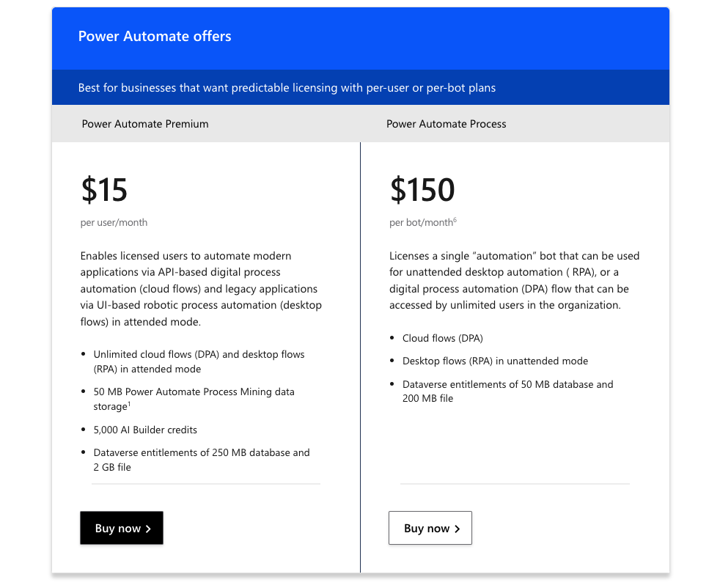Click the chevron on the black Buy now button
This screenshot has height=588, width=720.
(x=148, y=529)
